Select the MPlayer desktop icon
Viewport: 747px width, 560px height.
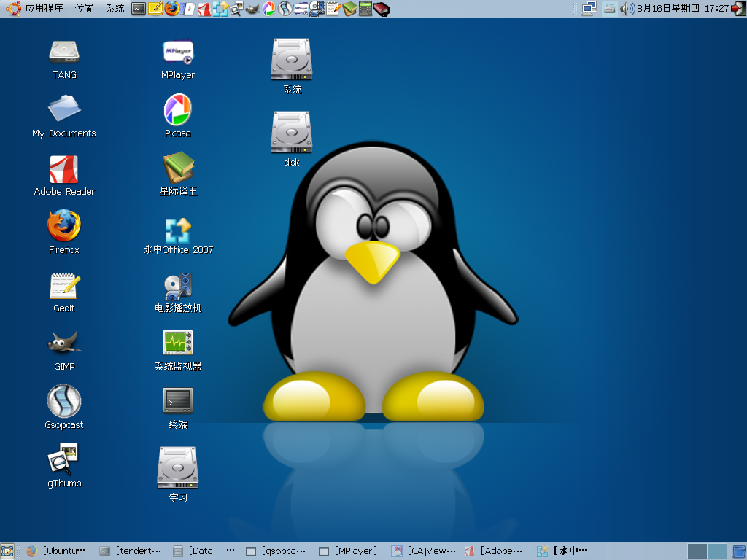[178, 52]
